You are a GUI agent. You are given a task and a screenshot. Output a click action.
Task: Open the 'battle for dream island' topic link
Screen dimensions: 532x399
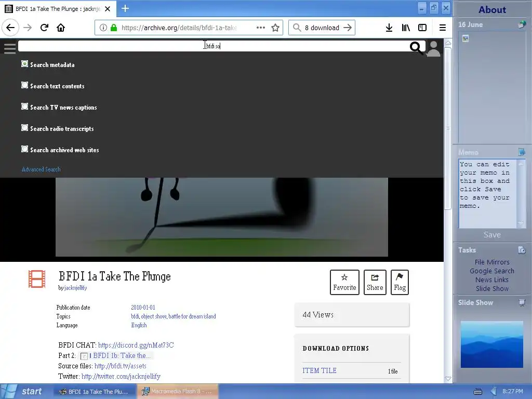[x=192, y=316]
